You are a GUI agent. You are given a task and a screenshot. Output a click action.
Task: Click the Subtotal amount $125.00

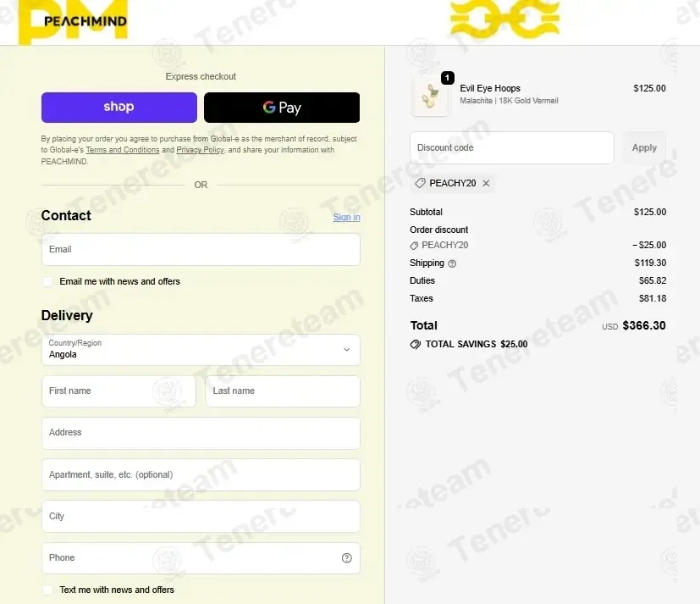[x=650, y=212]
